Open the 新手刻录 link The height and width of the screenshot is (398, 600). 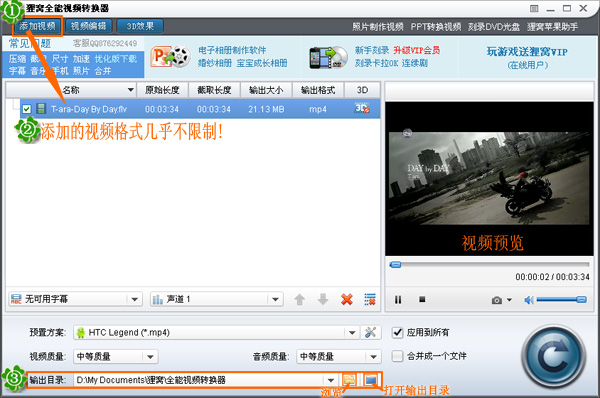pos(372,50)
